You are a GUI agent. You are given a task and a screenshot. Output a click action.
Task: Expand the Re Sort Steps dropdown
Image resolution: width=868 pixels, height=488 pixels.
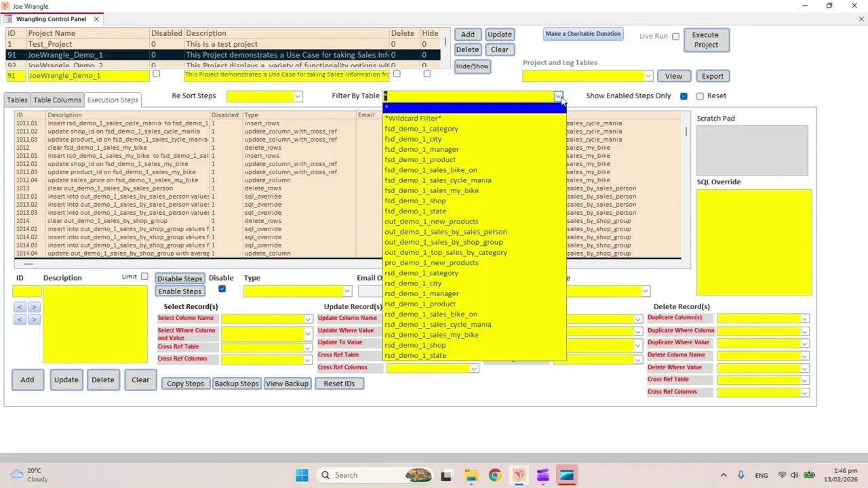298,96
